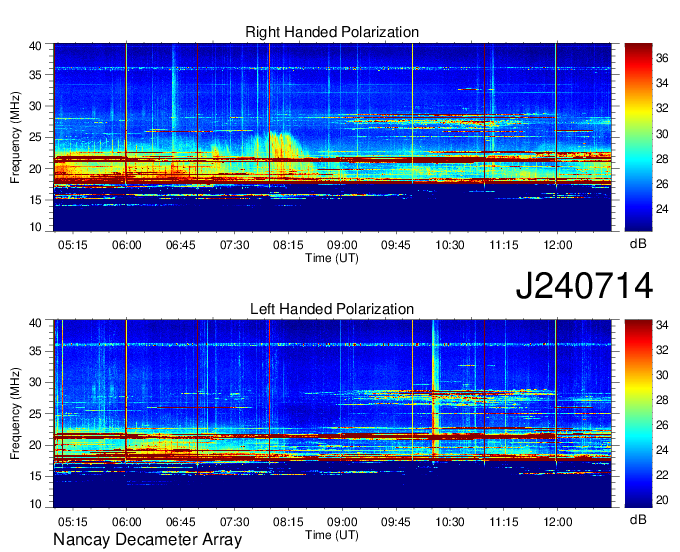
Task: Click the 'J240714' observation label
Action: [x=584, y=286]
